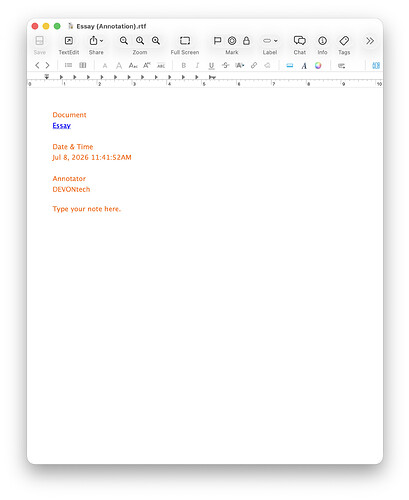Image resolution: width=409 pixels, height=500 pixels.
Task: Click the zoom out magnifier icon
Action: pos(124,41)
